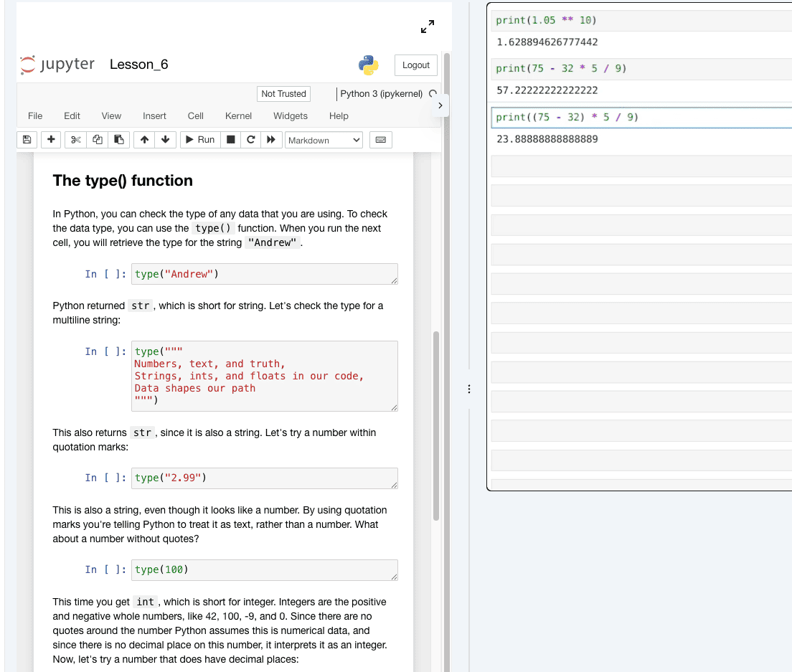Insert a cell below with the plus icon
This screenshot has width=792, height=672.
[51, 140]
